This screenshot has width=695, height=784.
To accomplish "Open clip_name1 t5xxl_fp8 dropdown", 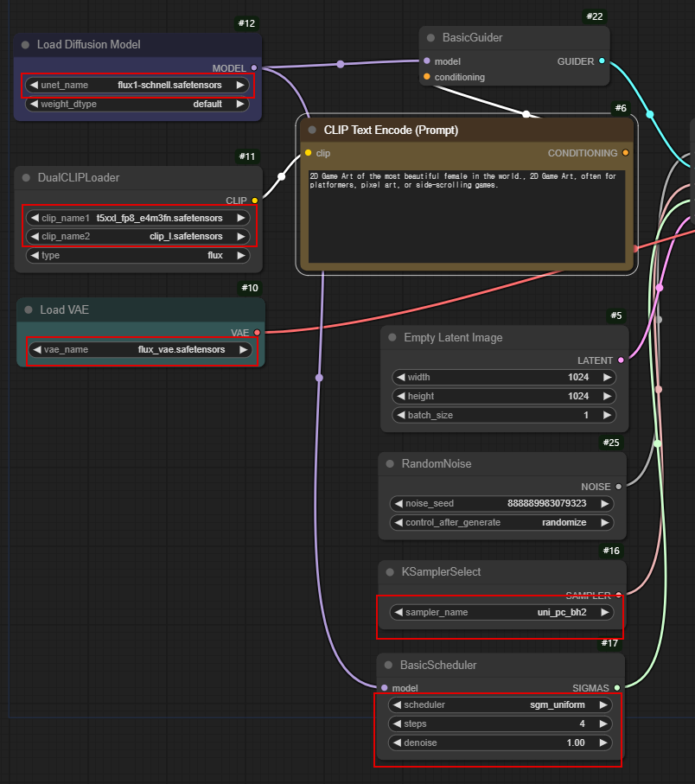I will tap(138, 218).
